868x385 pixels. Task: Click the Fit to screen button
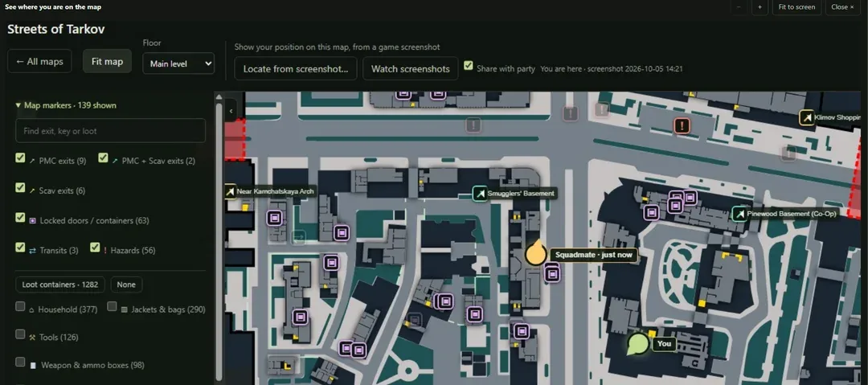pos(796,7)
